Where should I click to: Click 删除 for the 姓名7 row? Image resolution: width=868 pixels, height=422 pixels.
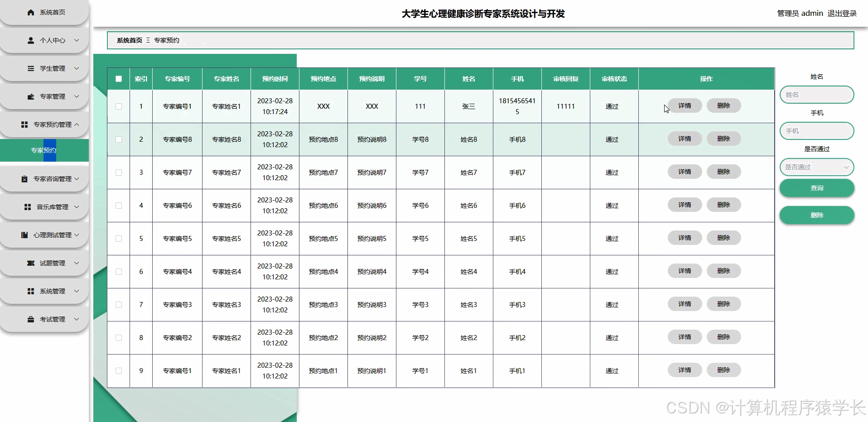(x=723, y=172)
